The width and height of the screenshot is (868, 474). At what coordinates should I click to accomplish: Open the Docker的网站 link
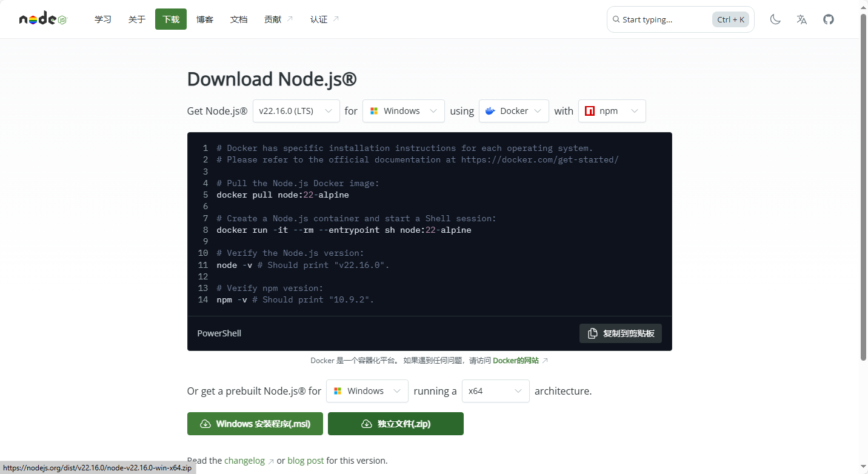[x=516, y=361]
